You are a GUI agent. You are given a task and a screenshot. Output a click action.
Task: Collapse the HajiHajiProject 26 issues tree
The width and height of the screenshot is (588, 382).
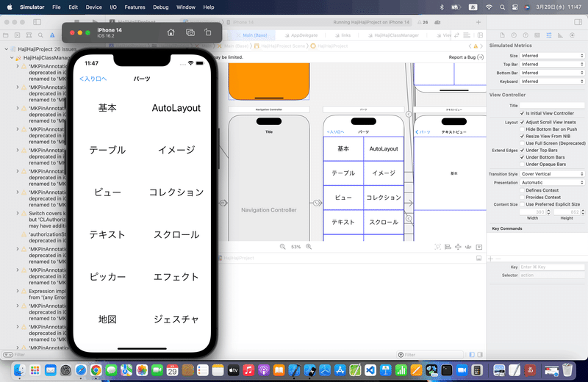click(x=7, y=49)
